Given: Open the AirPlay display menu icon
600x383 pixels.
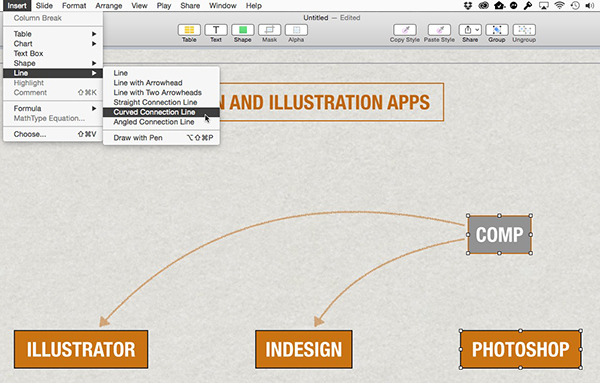Looking at the screenshot, I should [544, 5].
